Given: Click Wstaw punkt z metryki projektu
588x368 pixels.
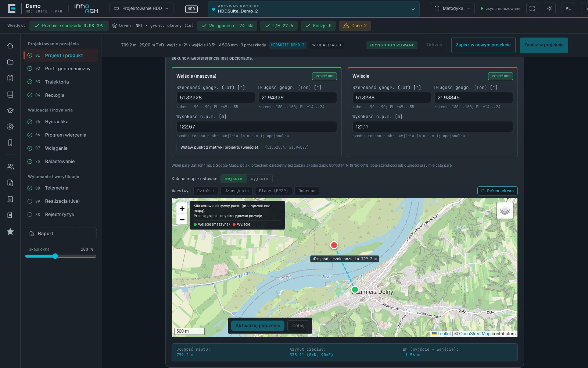Looking at the screenshot, I should pos(219,147).
